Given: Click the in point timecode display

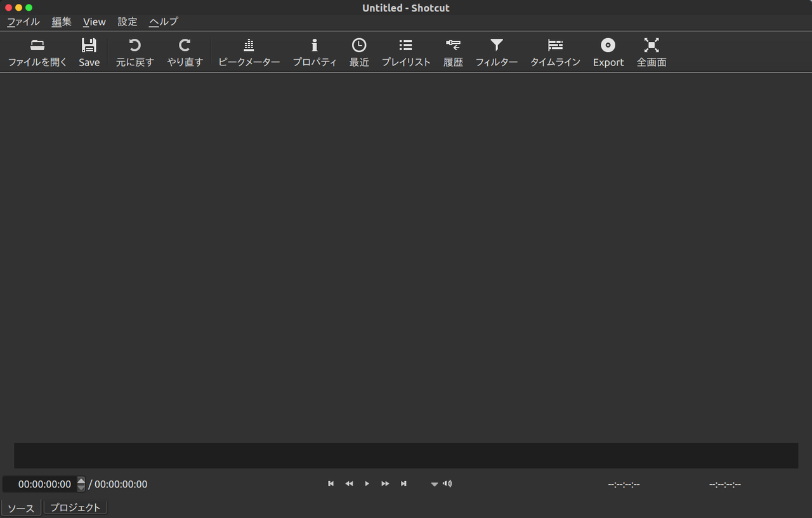Looking at the screenshot, I should [624, 484].
